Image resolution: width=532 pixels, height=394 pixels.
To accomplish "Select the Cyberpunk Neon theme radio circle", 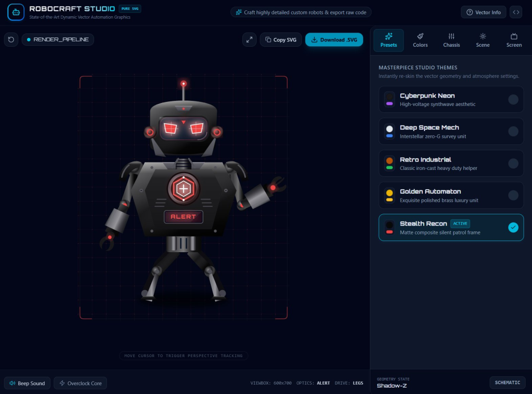I will click(x=513, y=99).
